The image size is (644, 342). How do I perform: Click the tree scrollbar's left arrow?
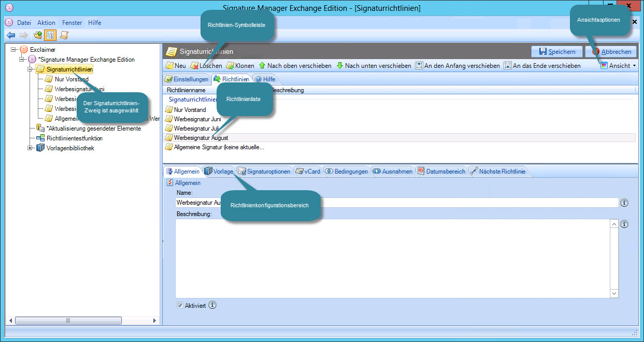[10, 321]
